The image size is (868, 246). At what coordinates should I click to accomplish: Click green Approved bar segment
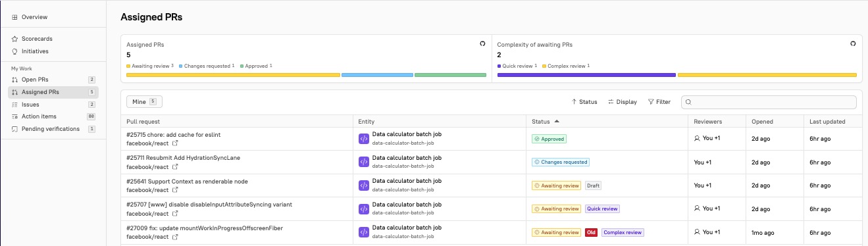pyautogui.click(x=450, y=75)
